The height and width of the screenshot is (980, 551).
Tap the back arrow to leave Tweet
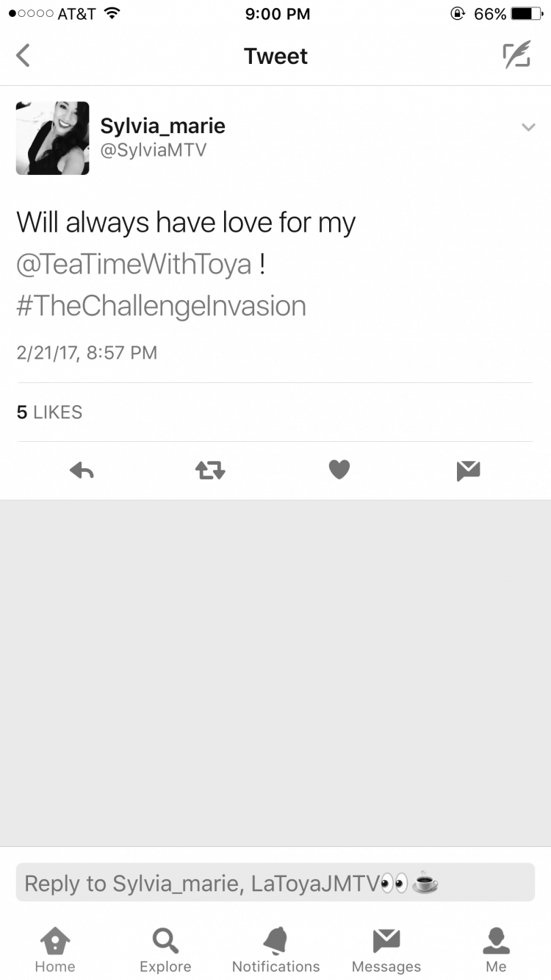24,55
